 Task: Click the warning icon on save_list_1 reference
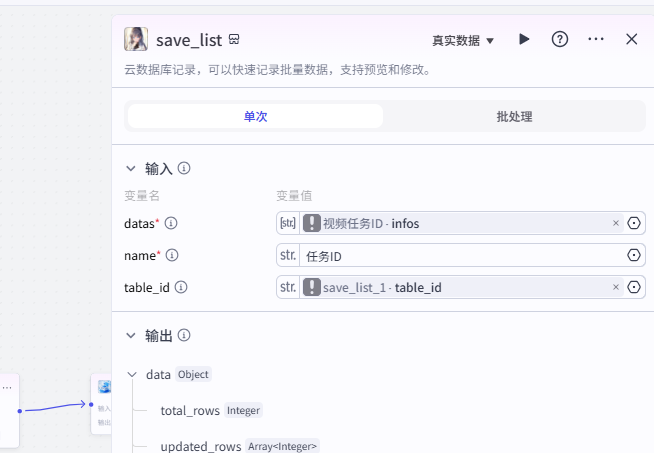click(312, 287)
